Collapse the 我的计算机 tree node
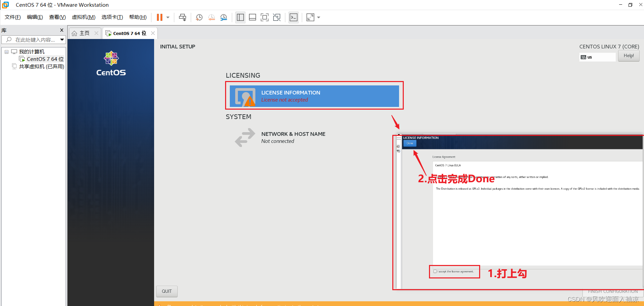This screenshot has width=644, height=306. (6, 52)
